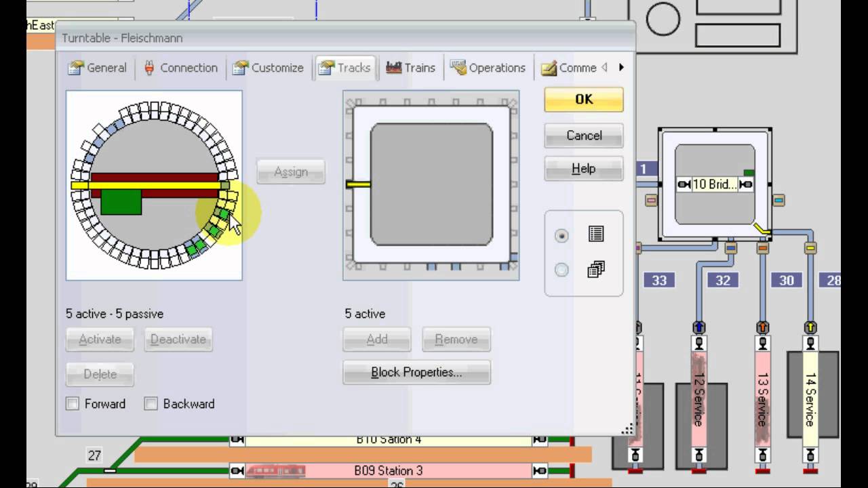This screenshot has height=488, width=868.
Task: Click the Assign button
Action: pyautogui.click(x=291, y=172)
